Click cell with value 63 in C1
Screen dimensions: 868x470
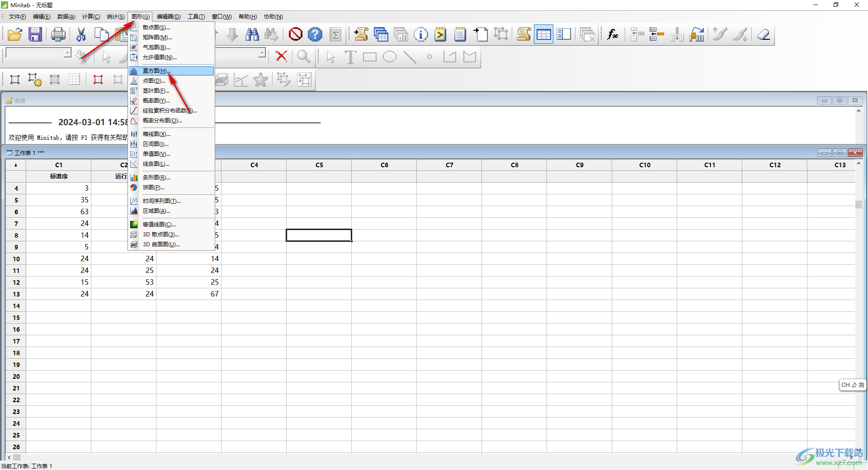point(59,212)
